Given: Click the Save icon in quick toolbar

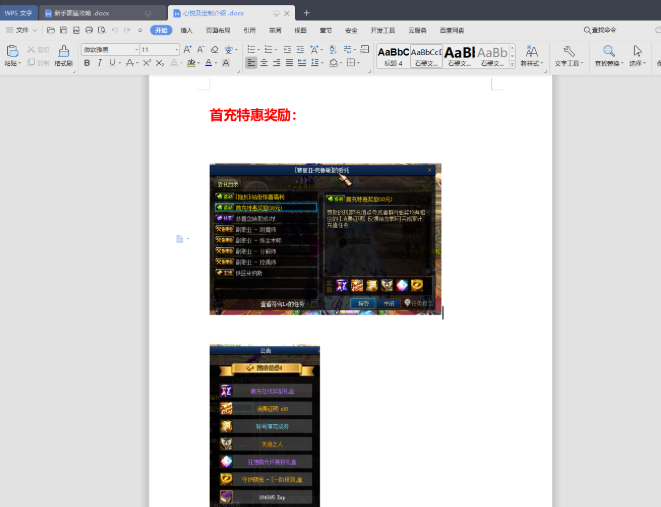Looking at the screenshot, I should (x=63, y=30).
